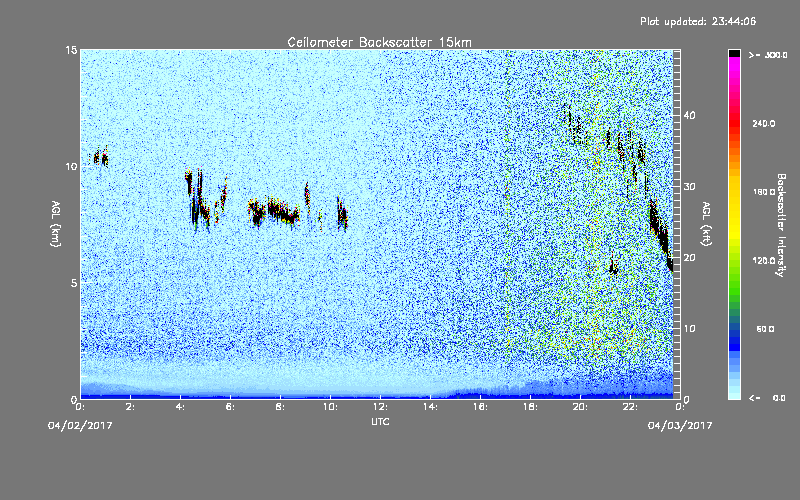800x500 pixels.
Task: Click the 40 kft tick on right axis
Action: point(689,115)
